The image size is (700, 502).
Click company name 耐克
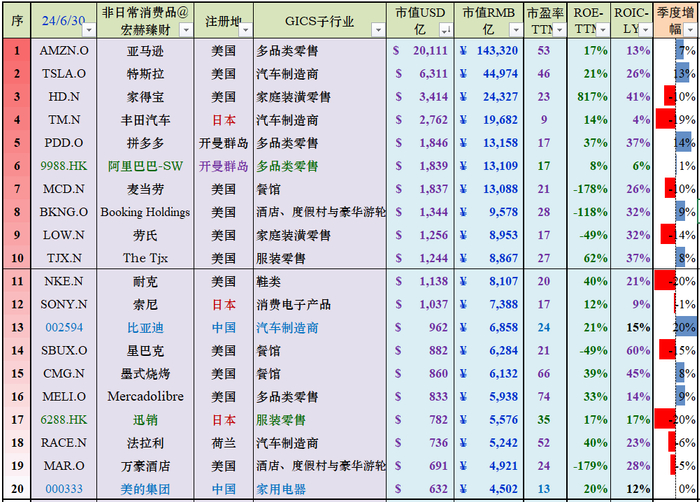[x=146, y=281]
